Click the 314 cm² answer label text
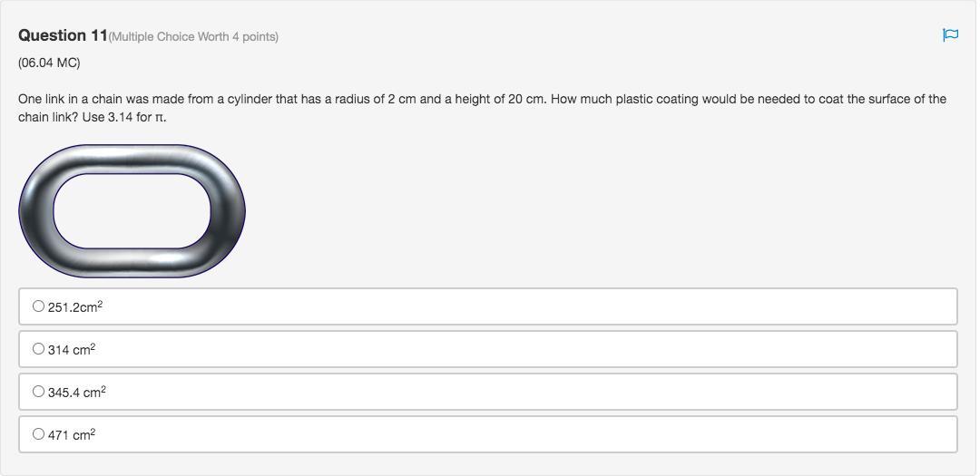Screen dimensions: 980x476 tap(72, 350)
